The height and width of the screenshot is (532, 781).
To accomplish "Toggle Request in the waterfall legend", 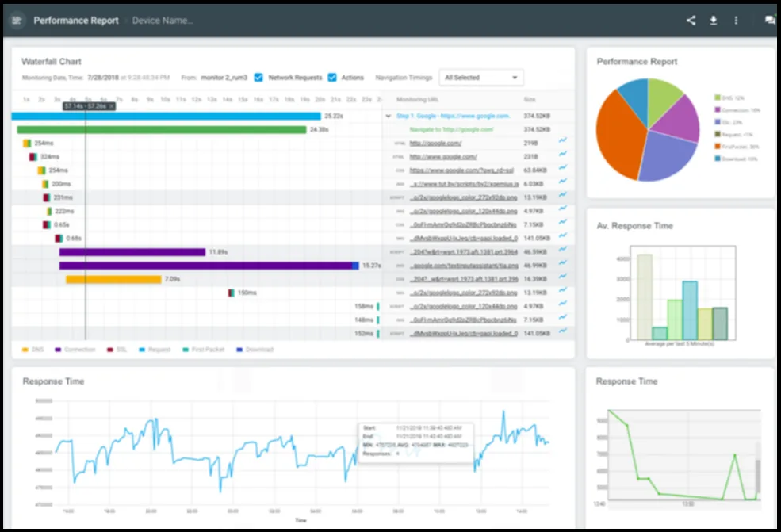I will tap(155, 350).
